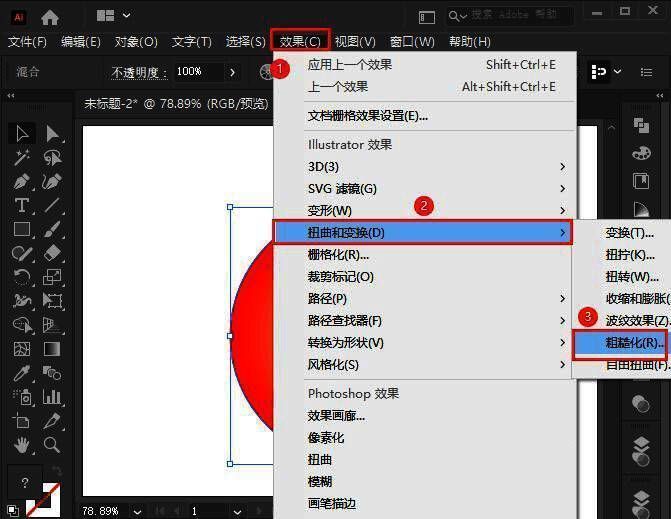Screen dimensions: 671x519
Task: Open the artboard number dropdown
Action: 237,512
